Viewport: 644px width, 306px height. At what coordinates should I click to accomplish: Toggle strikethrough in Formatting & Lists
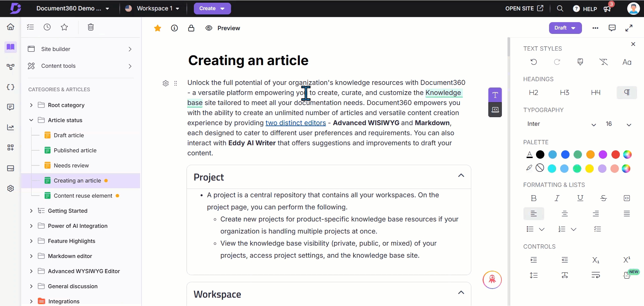pyautogui.click(x=604, y=198)
